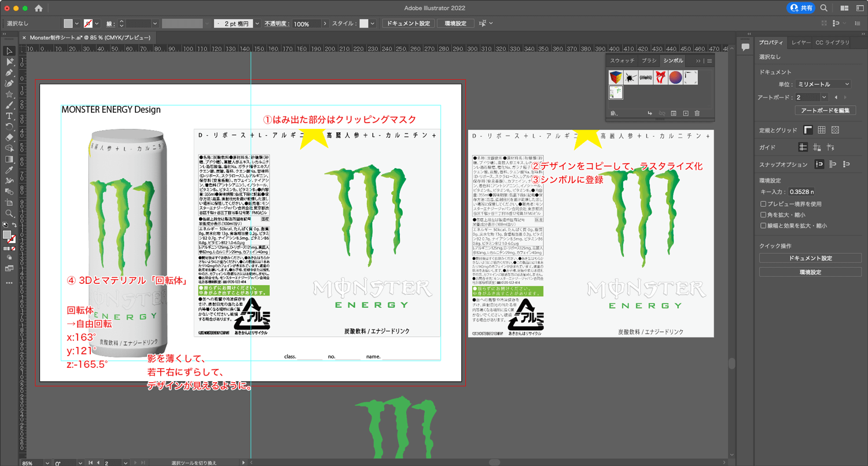Switch to ブラシ tab

[649, 61]
